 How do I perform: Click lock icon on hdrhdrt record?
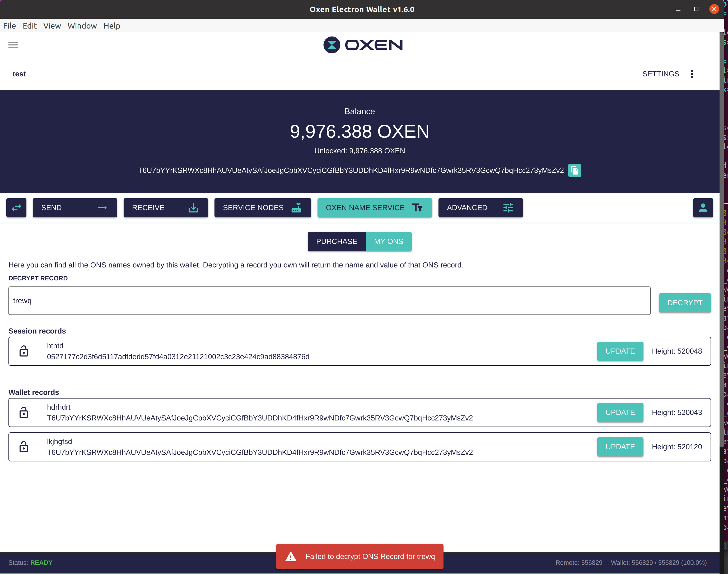[24, 412]
